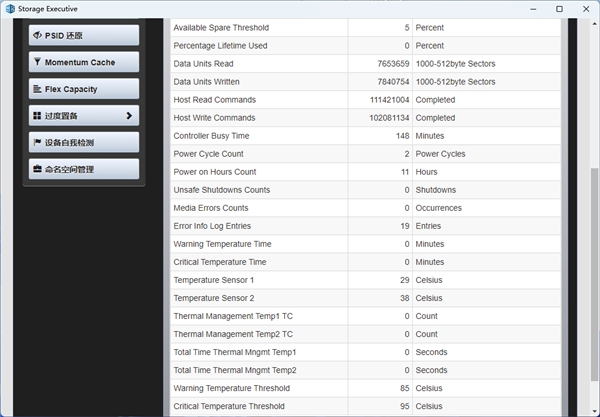This screenshot has height=417, width=600.
Task: Click the 7653659 value
Action: [x=393, y=64]
